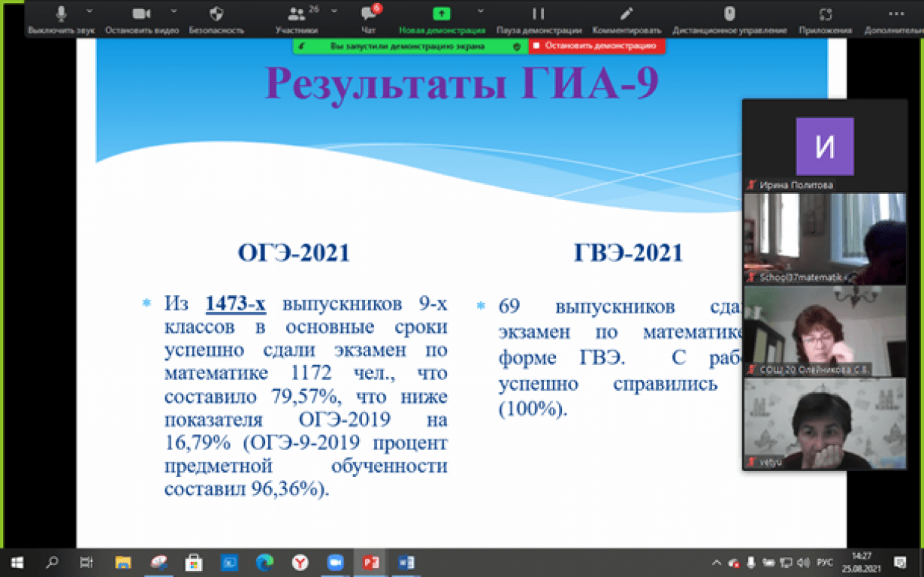Open the Security shield options
The image size is (924, 577).
pyautogui.click(x=216, y=14)
